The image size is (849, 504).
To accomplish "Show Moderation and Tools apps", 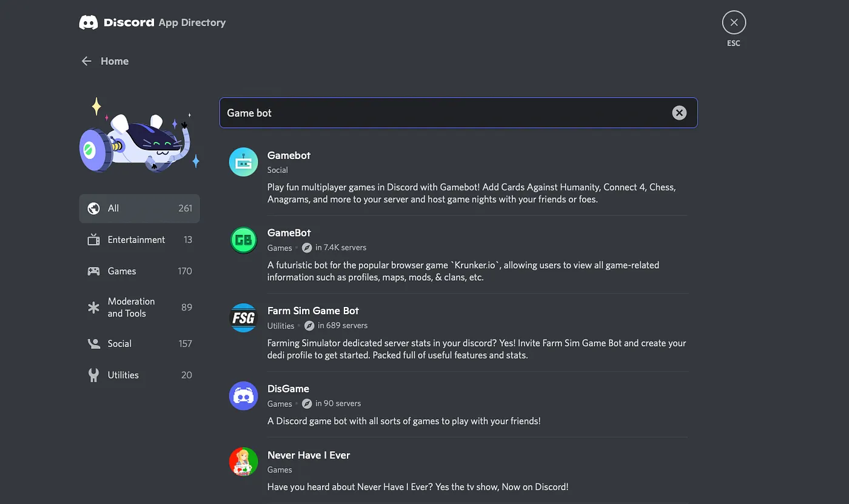I will pos(139,307).
